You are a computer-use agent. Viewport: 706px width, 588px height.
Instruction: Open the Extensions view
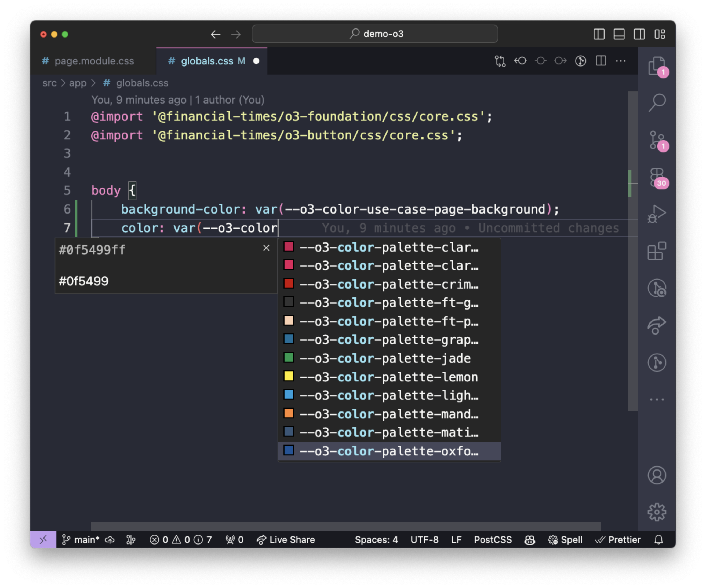pyautogui.click(x=657, y=251)
